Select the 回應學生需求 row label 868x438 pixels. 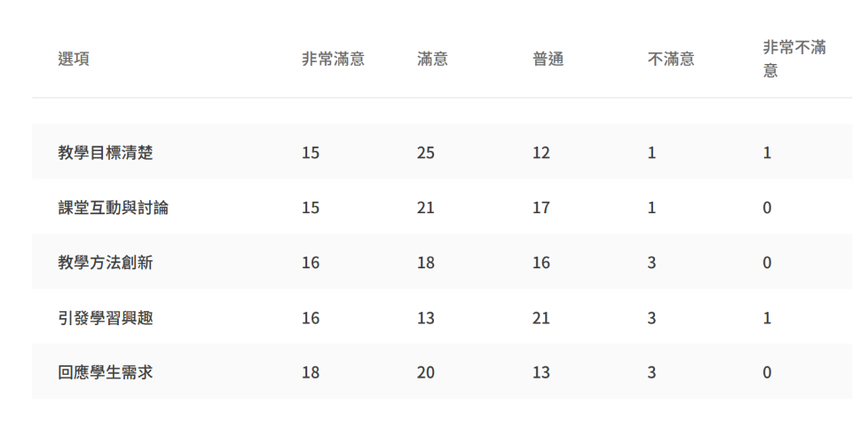106,373
